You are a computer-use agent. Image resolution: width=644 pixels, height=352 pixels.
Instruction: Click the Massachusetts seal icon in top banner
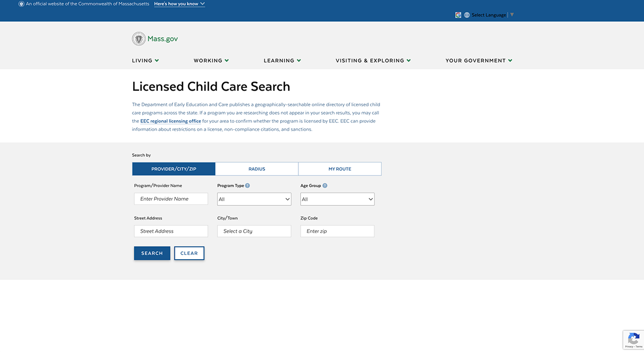click(21, 4)
